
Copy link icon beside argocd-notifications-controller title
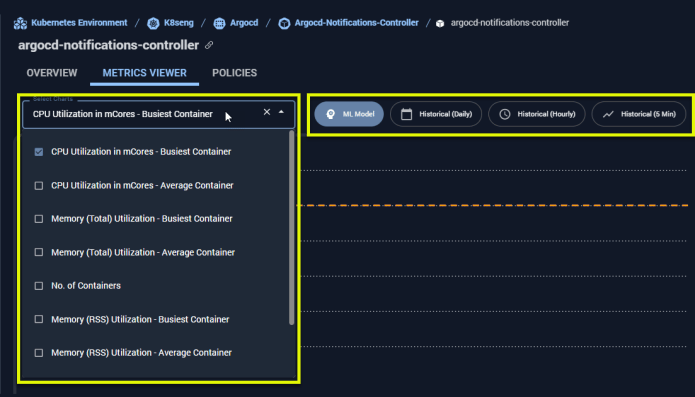pyautogui.click(x=209, y=45)
